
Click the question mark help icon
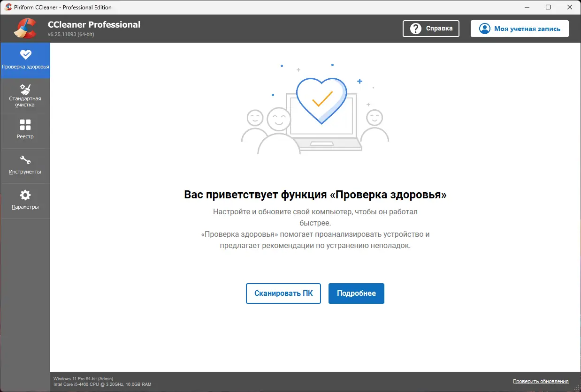click(415, 29)
